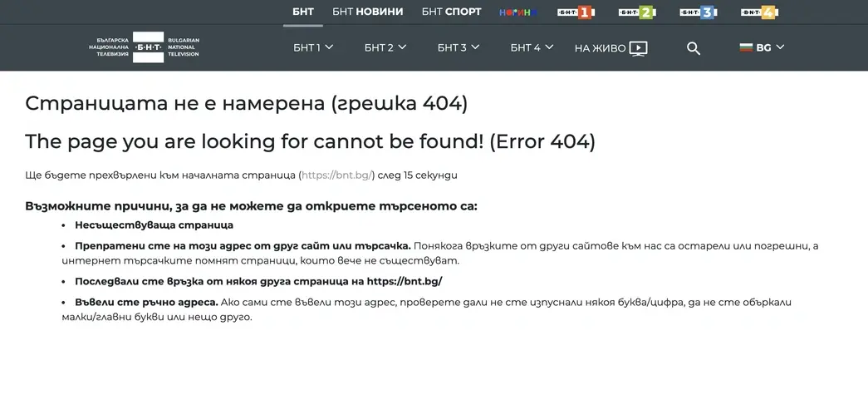Open the БНТ 4 channel logo
Image resolution: width=868 pixels, height=395 pixels.
(758, 12)
